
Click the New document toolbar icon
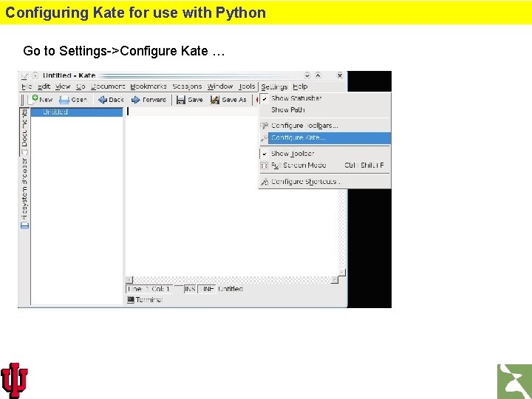(33, 100)
